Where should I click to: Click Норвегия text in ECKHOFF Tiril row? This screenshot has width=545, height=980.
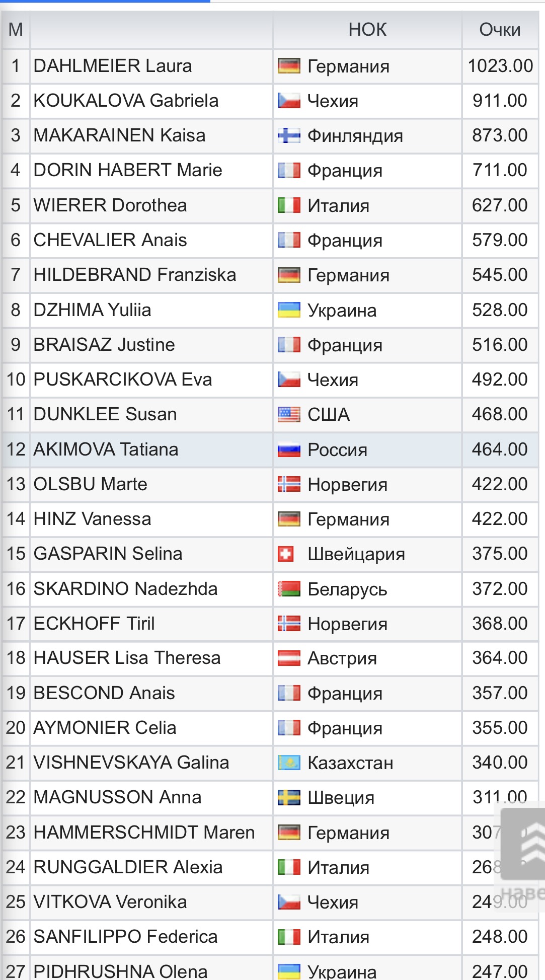348,624
